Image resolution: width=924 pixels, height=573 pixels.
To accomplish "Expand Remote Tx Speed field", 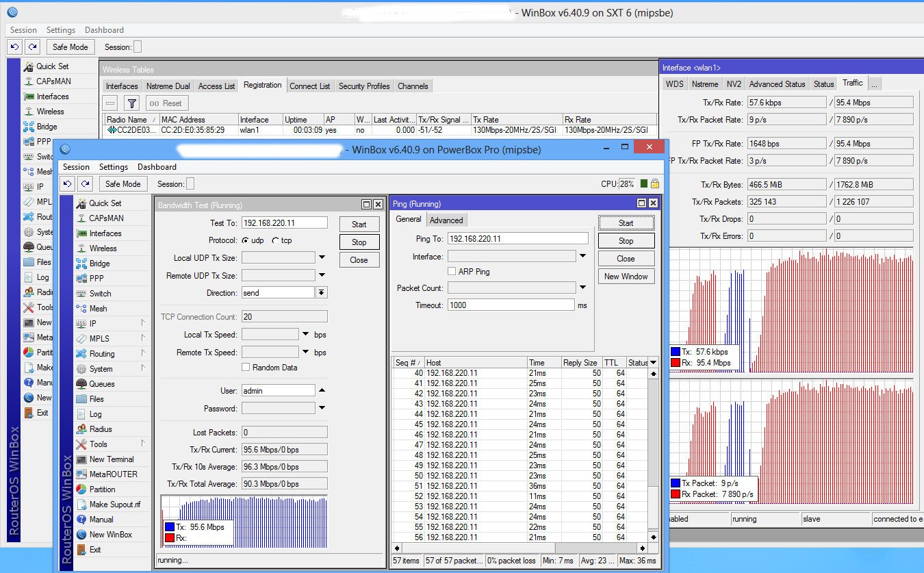I will [x=305, y=353].
